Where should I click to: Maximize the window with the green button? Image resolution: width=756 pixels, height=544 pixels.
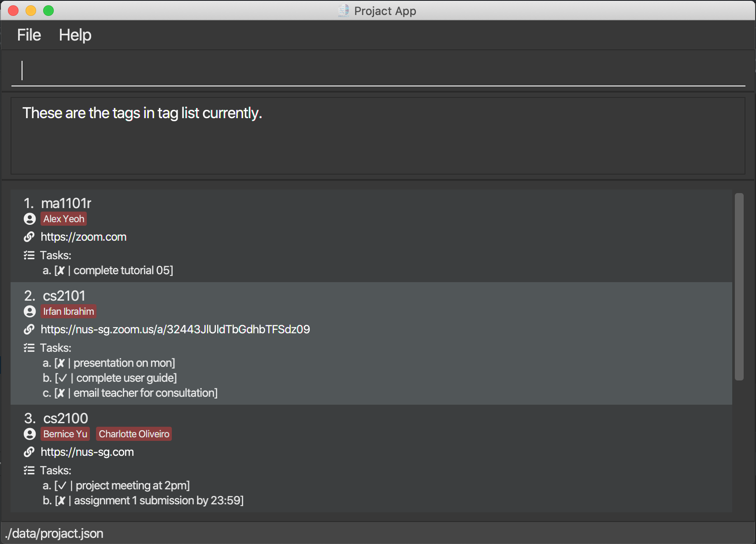[48, 11]
